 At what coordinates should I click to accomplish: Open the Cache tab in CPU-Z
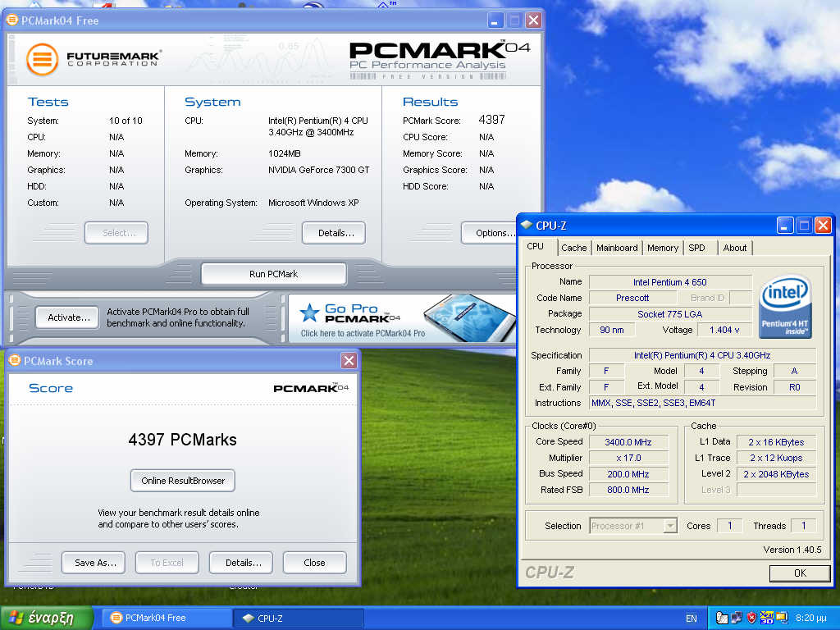coord(573,248)
